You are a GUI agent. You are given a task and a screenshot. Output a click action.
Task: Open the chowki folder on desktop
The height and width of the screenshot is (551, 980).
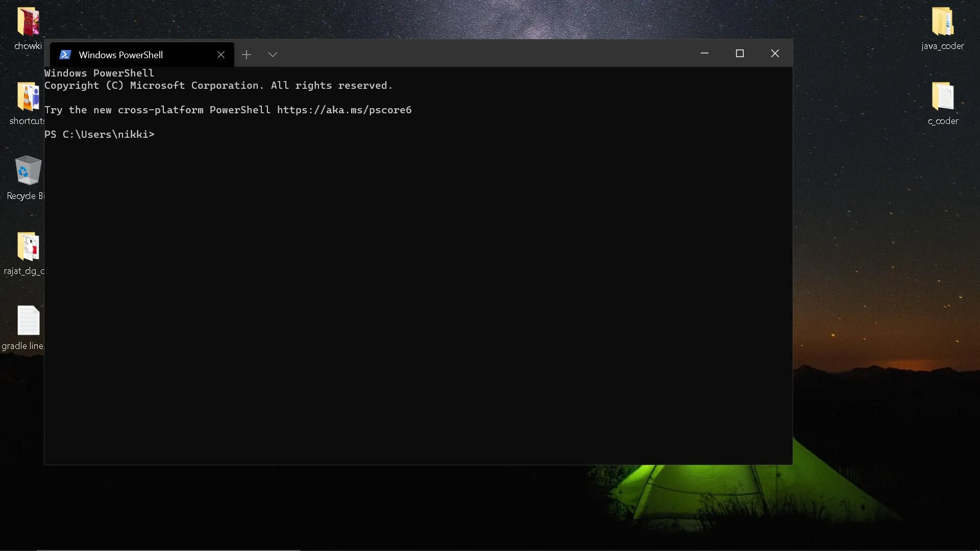[x=28, y=22]
